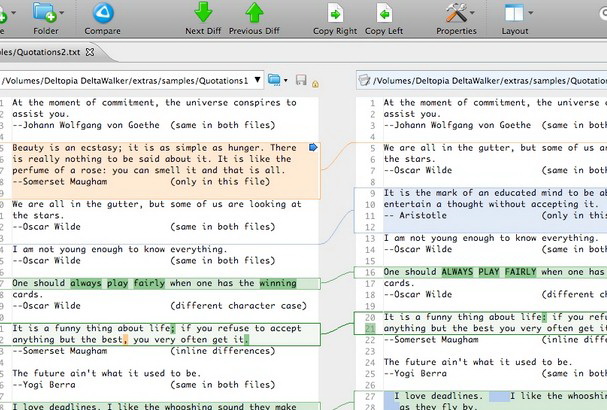Click the save icon beside left file path
The height and width of the screenshot is (410, 607).
pyautogui.click(x=300, y=80)
